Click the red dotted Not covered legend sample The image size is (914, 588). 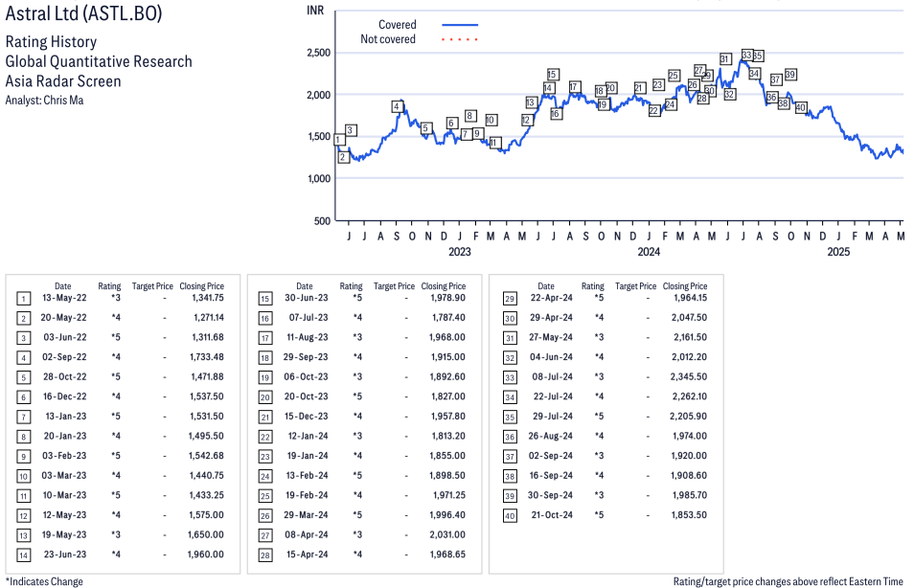(x=460, y=39)
